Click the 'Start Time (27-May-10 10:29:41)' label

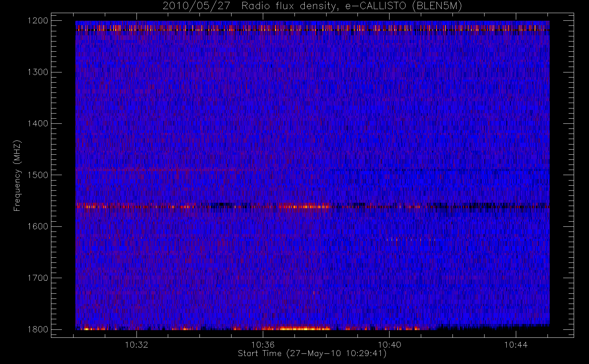click(312, 353)
